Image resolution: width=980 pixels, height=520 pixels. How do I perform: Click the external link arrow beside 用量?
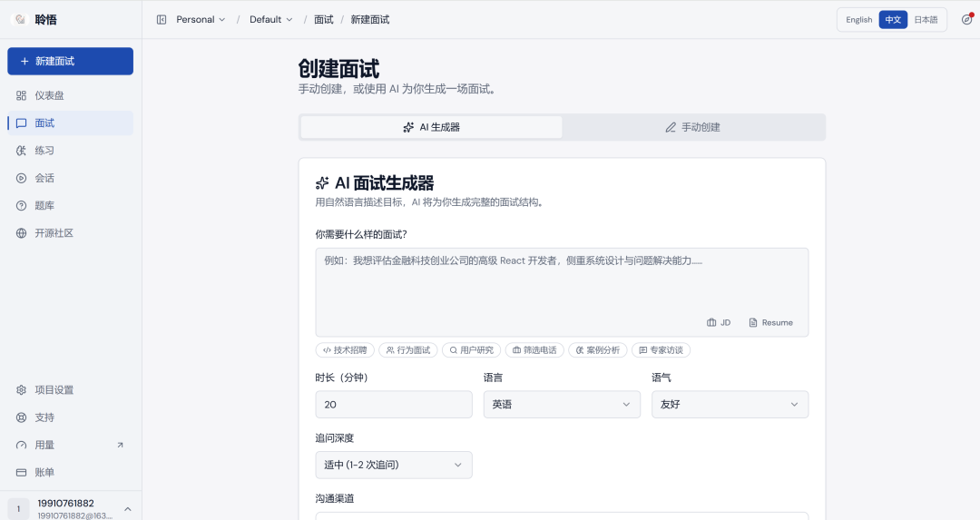120,445
